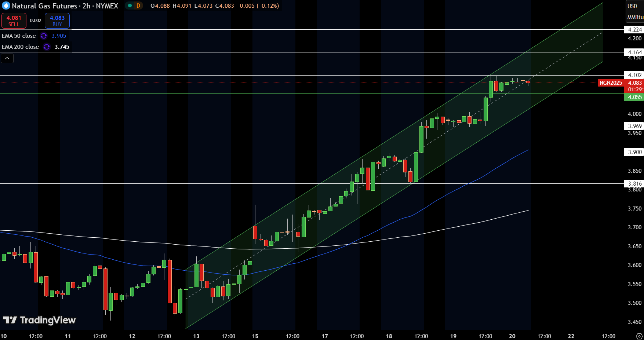Click the natural gas flame symbol icon
Viewport: 644px width, 340px height.
point(6,6)
